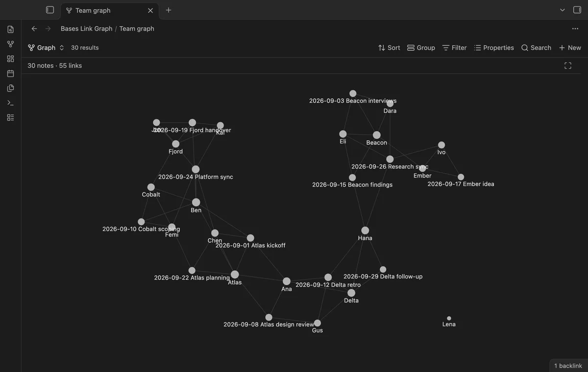Navigate forward with the right arrow
The height and width of the screenshot is (372, 588).
48,28
